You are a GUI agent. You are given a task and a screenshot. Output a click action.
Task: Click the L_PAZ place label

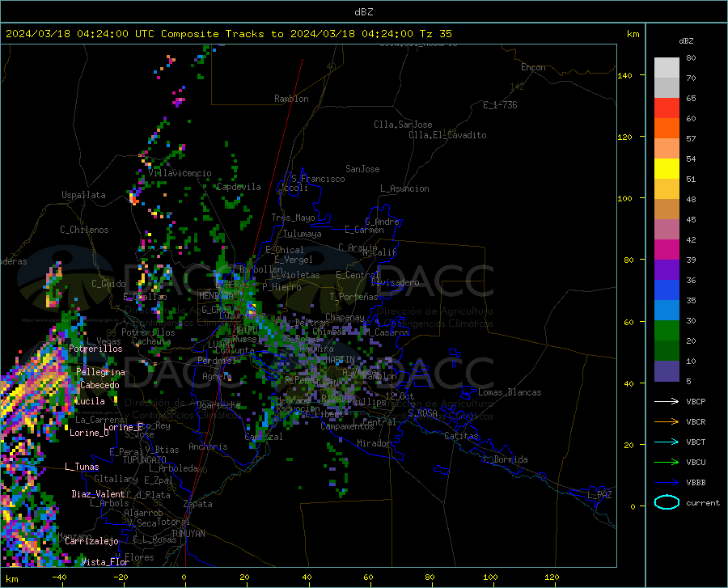pos(599,495)
